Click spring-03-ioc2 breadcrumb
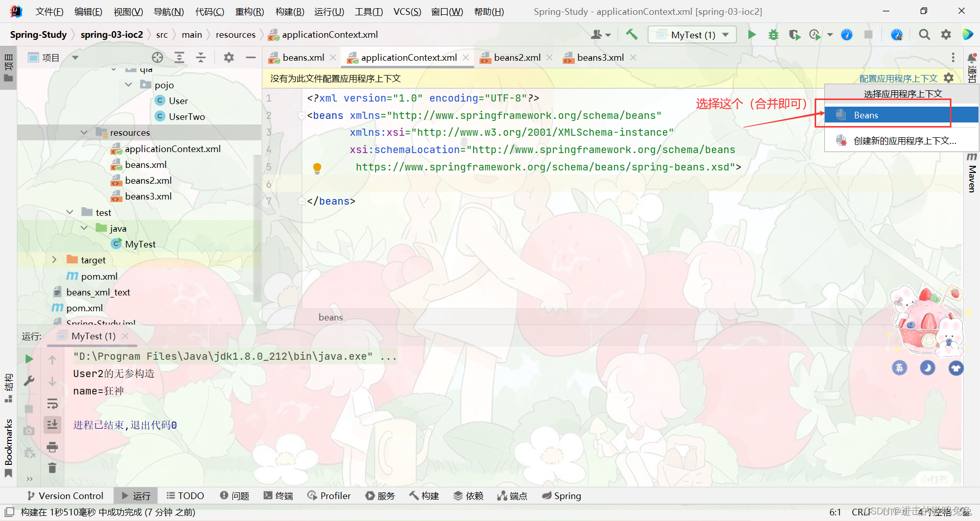The image size is (980, 521). tap(112, 35)
